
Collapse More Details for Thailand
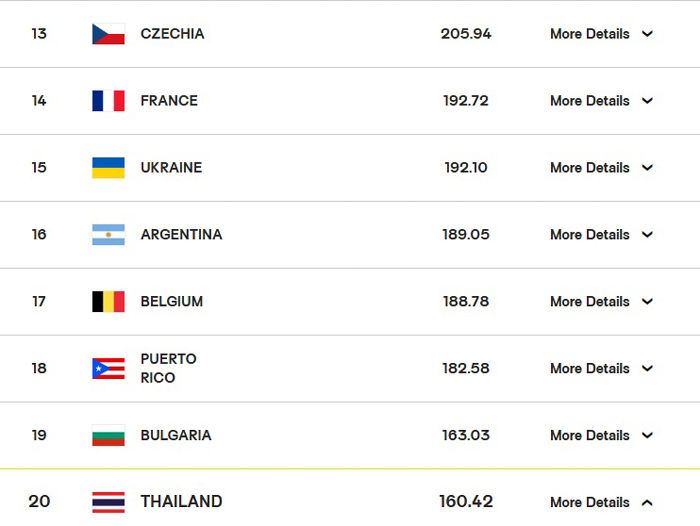pyautogui.click(x=601, y=502)
